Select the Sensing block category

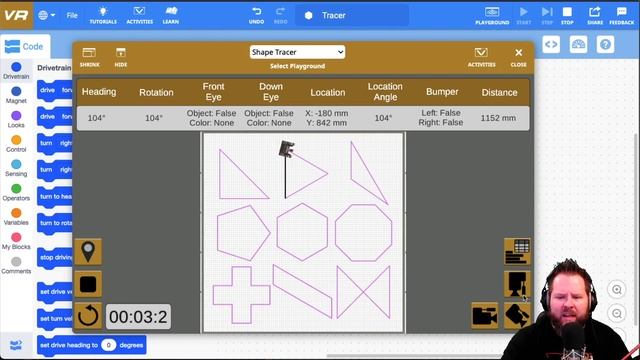(x=16, y=168)
